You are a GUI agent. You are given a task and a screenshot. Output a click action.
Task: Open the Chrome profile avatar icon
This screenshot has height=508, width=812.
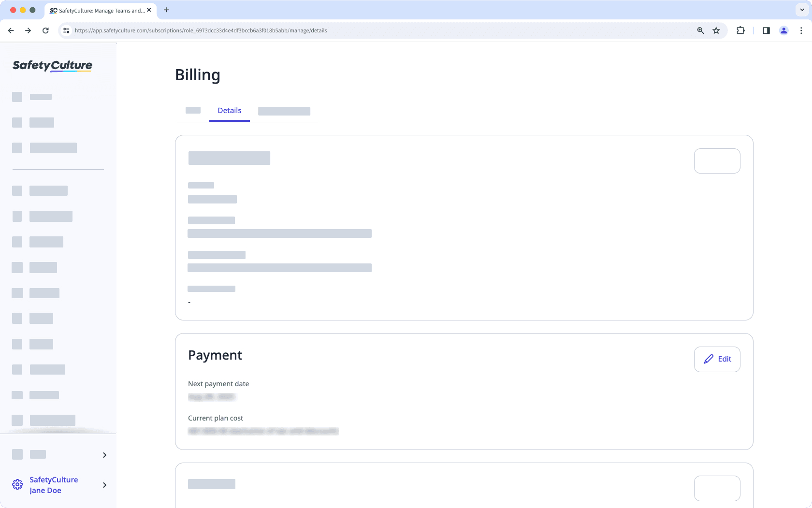click(x=783, y=30)
